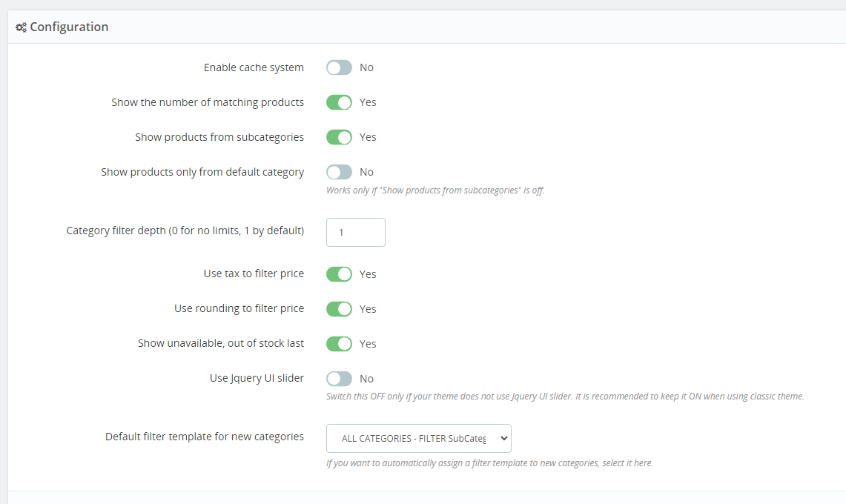846x504 pixels.
Task: Enable the cache system toggle
Action: tap(339, 67)
